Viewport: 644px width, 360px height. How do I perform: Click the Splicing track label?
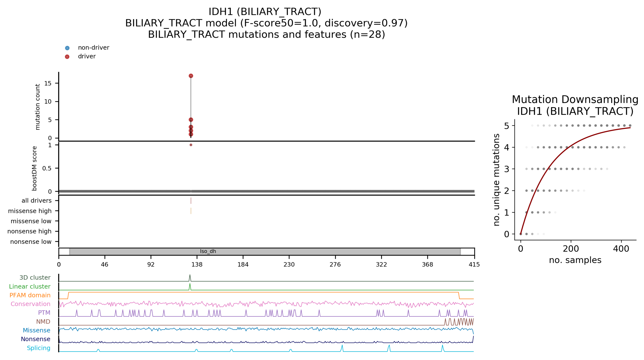click(39, 348)
